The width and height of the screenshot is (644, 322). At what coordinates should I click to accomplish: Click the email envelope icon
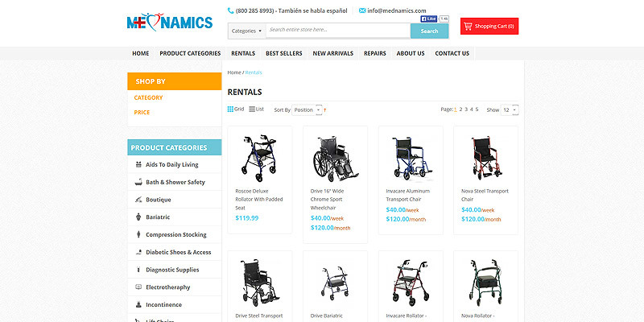(x=362, y=10)
